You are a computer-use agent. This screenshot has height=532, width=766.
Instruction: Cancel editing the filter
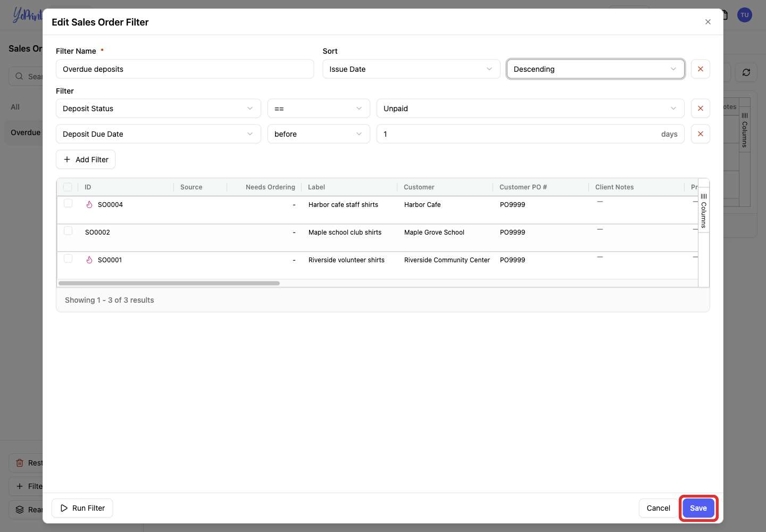coord(658,508)
